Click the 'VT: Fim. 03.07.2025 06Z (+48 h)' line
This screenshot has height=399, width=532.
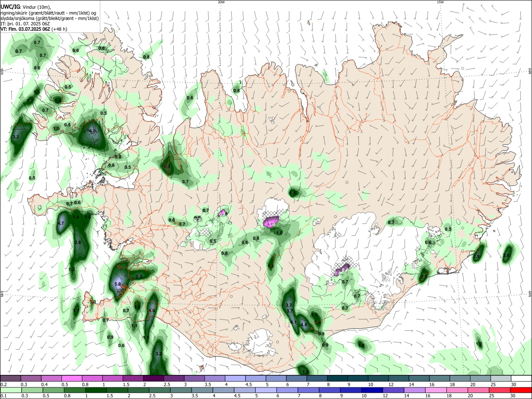[x=34, y=29]
